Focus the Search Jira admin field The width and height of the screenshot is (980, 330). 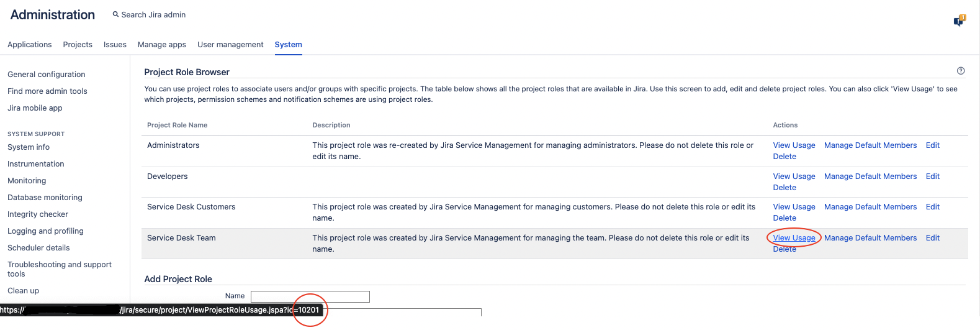click(153, 15)
